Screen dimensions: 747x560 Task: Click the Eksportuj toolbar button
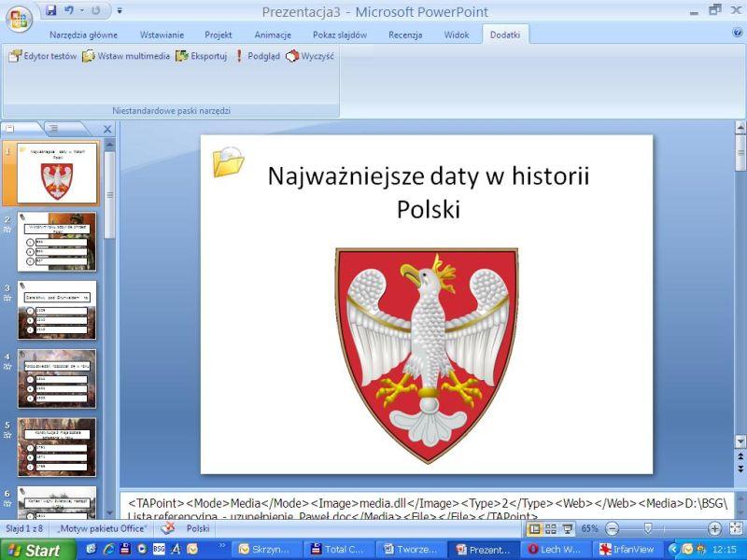(x=201, y=56)
